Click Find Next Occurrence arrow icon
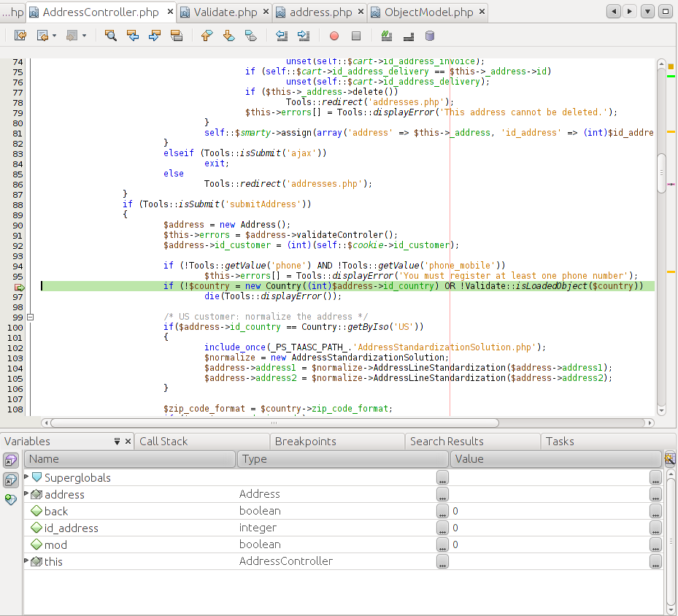Viewport: 678px width, 616px height. (154, 35)
